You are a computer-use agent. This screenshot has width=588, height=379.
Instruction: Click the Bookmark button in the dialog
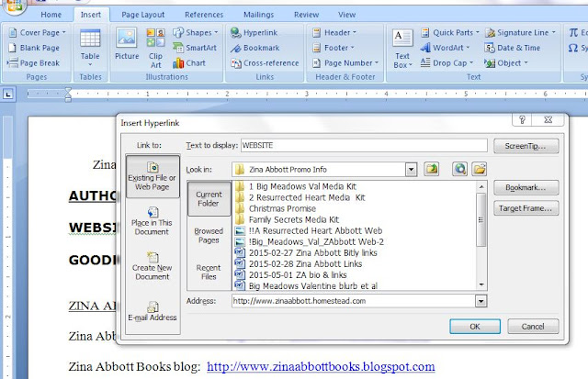click(x=526, y=187)
